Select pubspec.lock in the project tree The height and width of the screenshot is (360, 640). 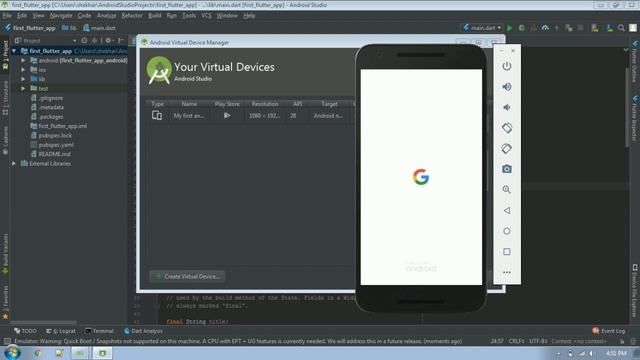pyautogui.click(x=55, y=136)
